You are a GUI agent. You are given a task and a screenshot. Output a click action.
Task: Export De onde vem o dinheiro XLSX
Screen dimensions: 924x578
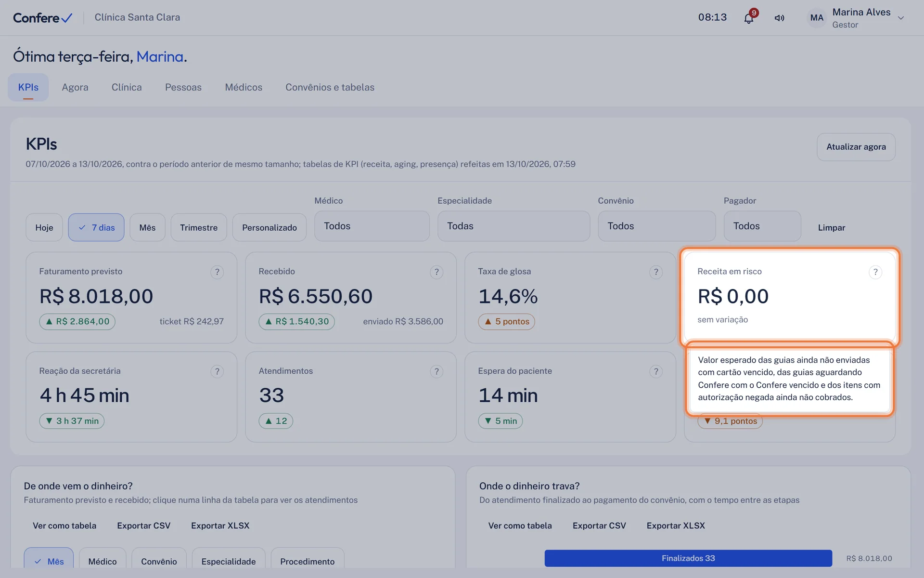click(220, 525)
